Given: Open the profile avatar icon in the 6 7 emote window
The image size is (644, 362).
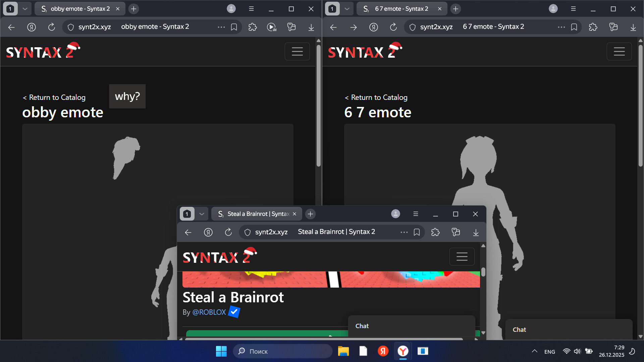Looking at the screenshot, I should pyautogui.click(x=553, y=9).
